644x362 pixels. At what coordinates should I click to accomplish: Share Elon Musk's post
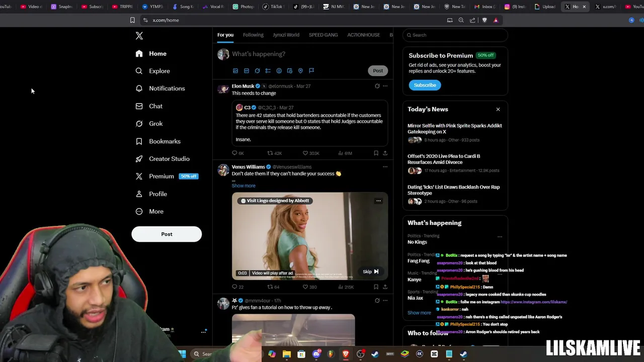coord(385,153)
